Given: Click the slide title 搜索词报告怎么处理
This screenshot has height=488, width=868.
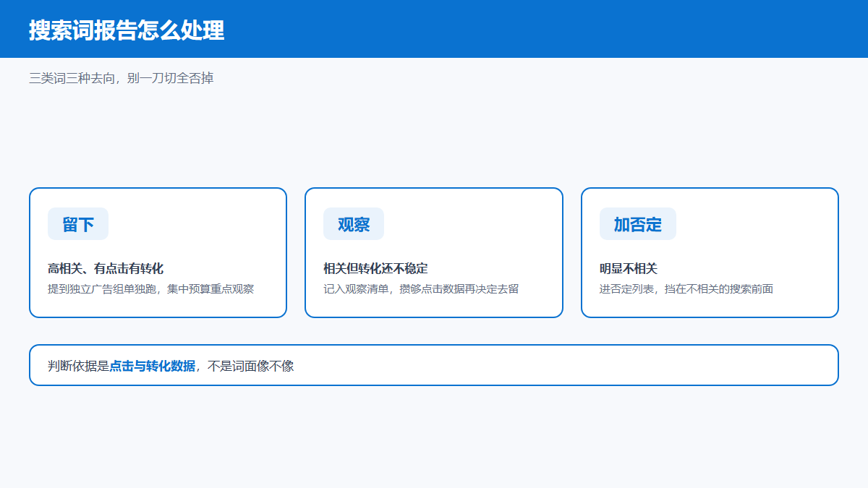Looking at the screenshot, I should tap(127, 30).
